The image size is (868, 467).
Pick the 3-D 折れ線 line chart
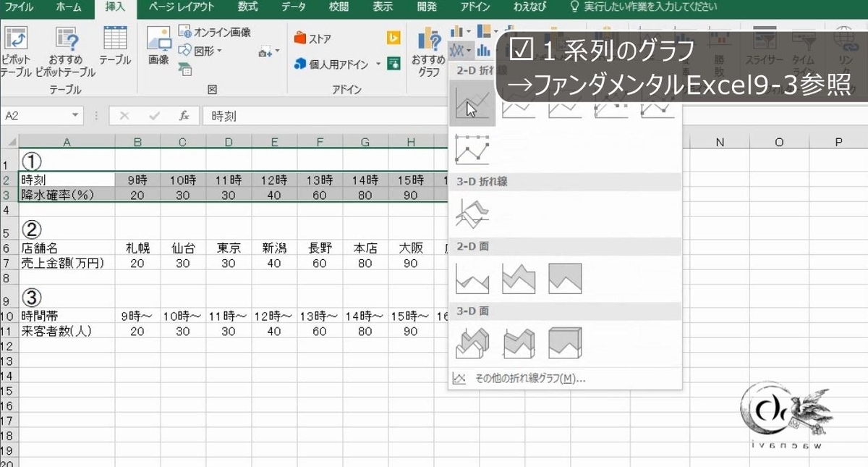[472, 214]
